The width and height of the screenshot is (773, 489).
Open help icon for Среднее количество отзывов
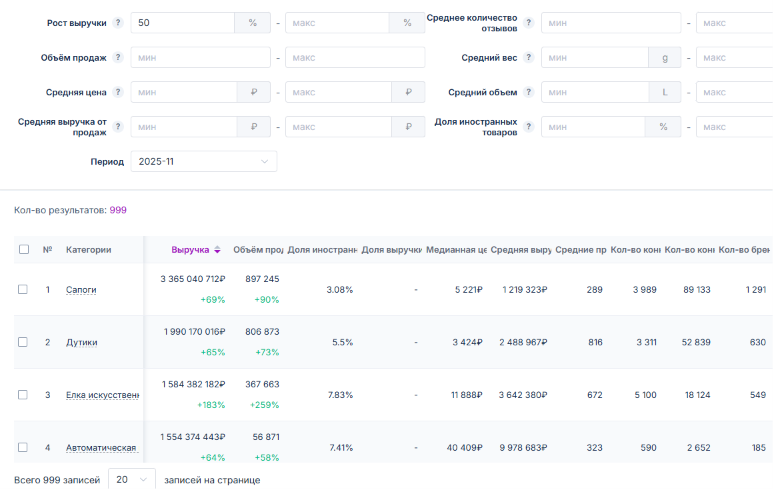coord(528,23)
